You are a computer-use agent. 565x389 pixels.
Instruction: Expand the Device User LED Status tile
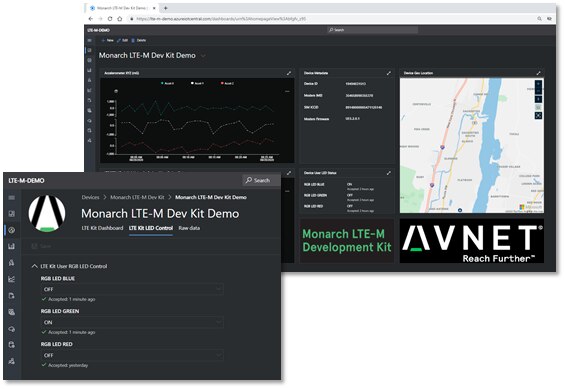pyautogui.click(x=388, y=173)
